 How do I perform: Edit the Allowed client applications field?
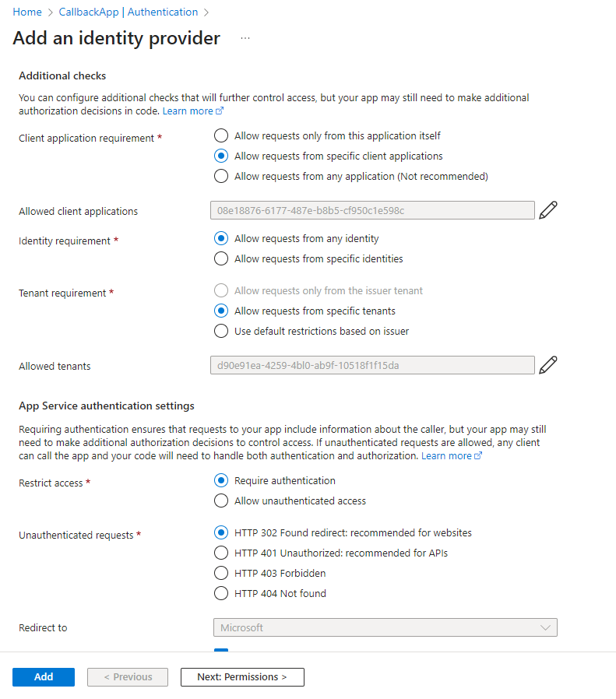[x=548, y=210]
